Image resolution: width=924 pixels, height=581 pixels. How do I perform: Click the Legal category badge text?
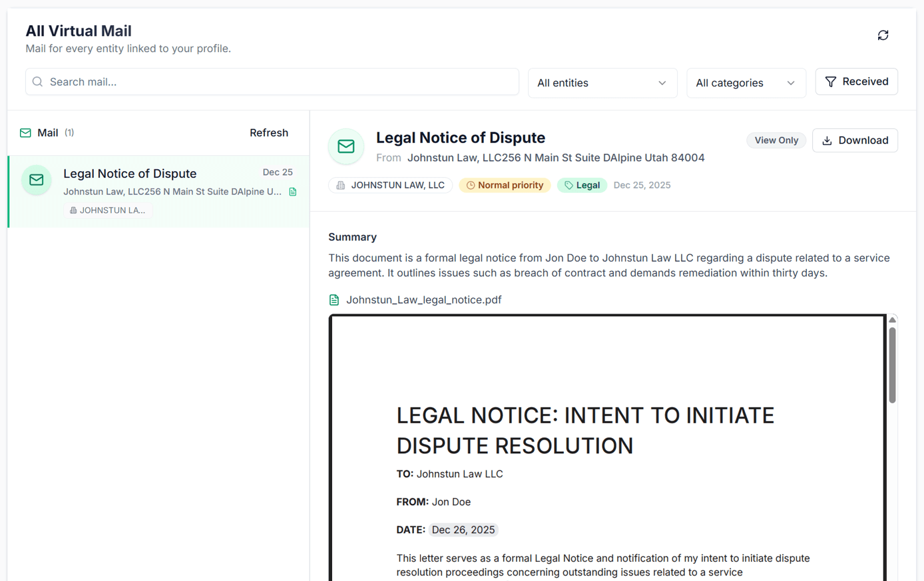coord(588,186)
